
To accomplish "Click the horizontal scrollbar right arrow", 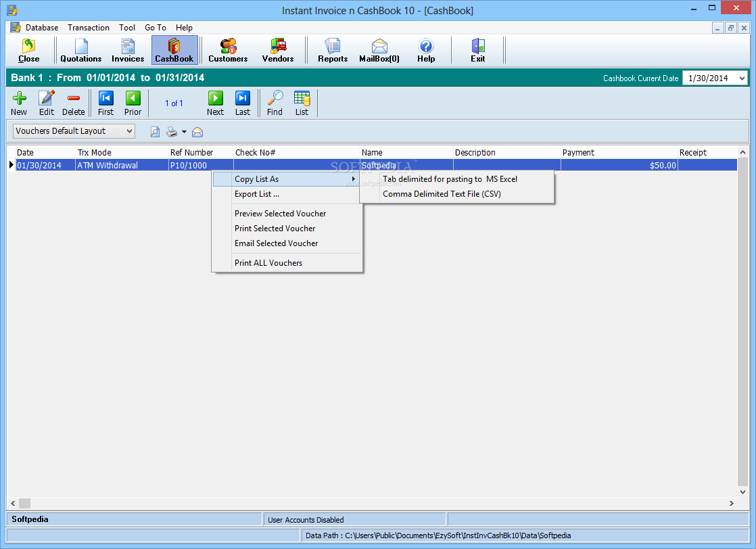I will pos(732,503).
